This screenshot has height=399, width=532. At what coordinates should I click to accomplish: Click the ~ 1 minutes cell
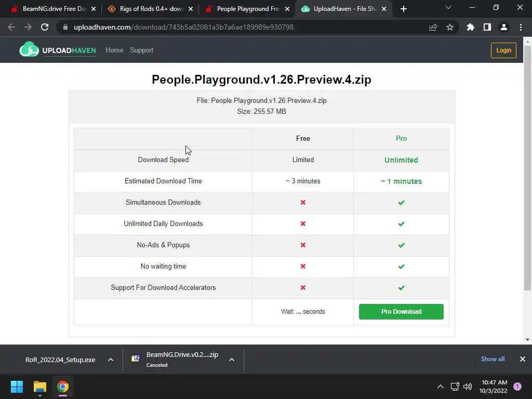(x=401, y=181)
